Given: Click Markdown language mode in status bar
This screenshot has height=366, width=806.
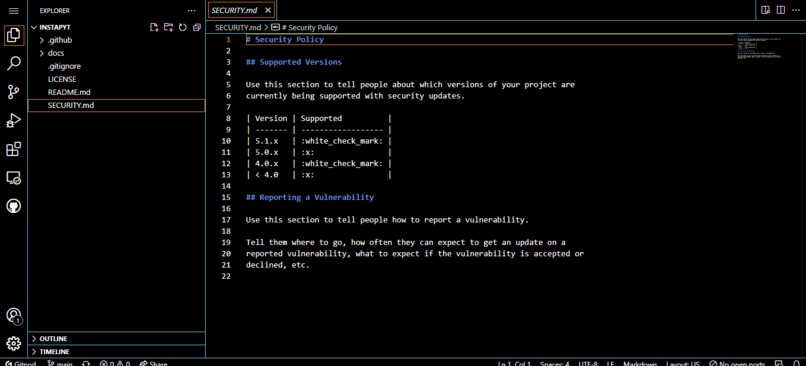Looking at the screenshot, I should coord(640,363).
